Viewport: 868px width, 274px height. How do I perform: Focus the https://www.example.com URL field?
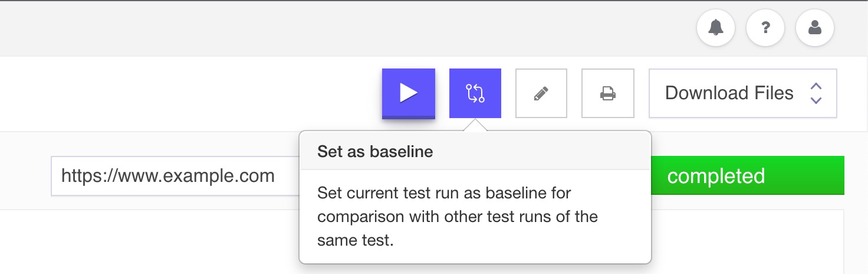[x=176, y=176]
